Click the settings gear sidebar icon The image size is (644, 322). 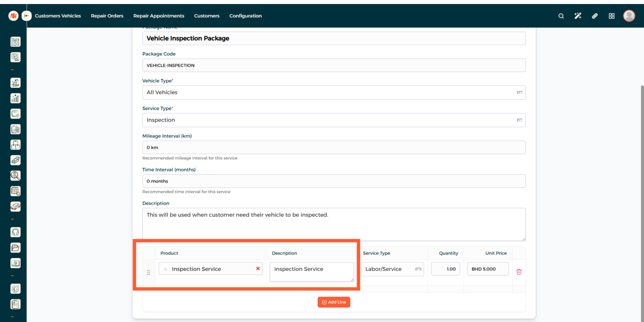15,289
